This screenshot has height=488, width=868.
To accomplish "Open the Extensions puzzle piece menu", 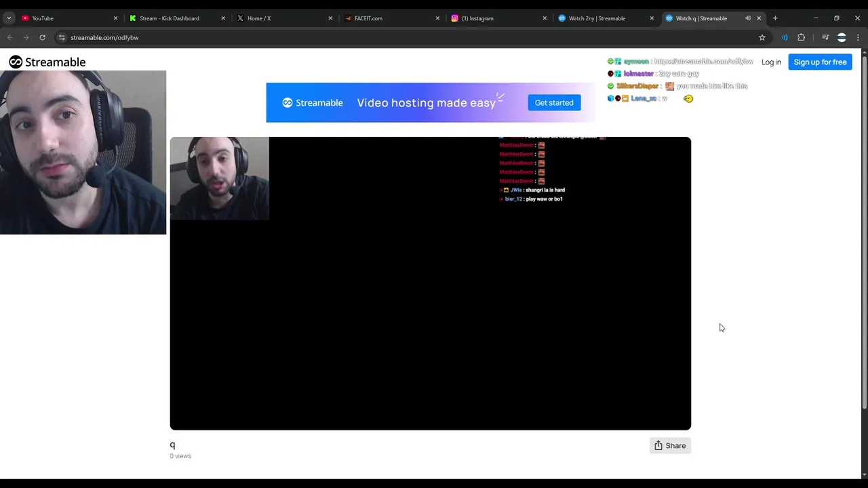I will pyautogui.click(x=802, y=37).
